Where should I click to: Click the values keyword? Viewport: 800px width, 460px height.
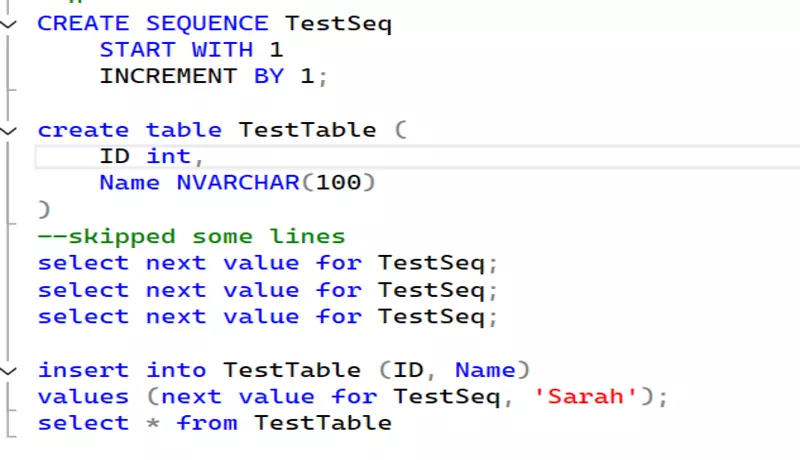(83, 397)
